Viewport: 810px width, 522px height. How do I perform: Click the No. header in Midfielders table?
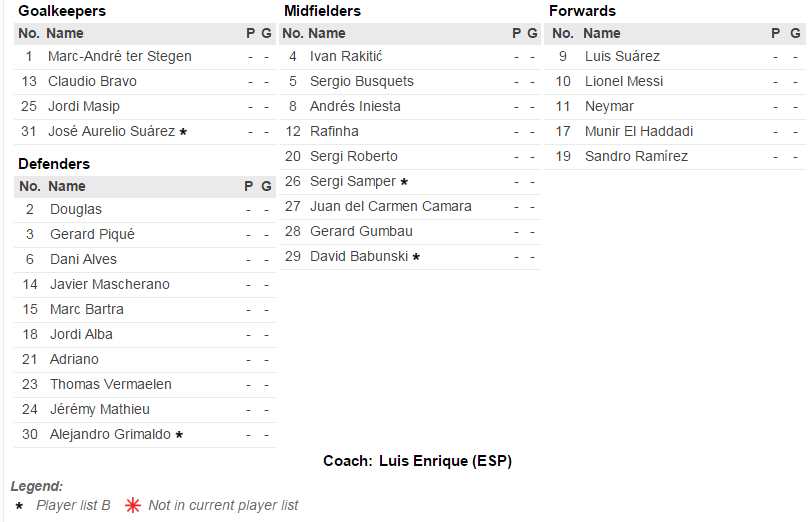(293, 33)
